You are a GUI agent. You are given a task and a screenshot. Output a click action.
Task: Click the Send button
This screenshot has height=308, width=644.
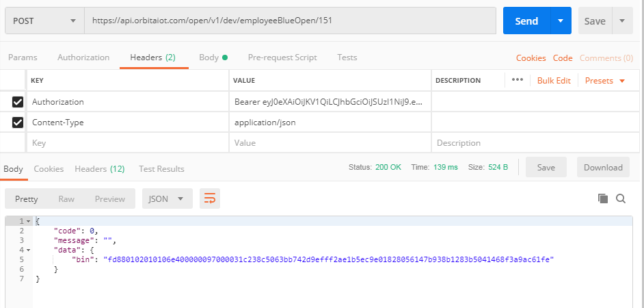click(526, 21)
